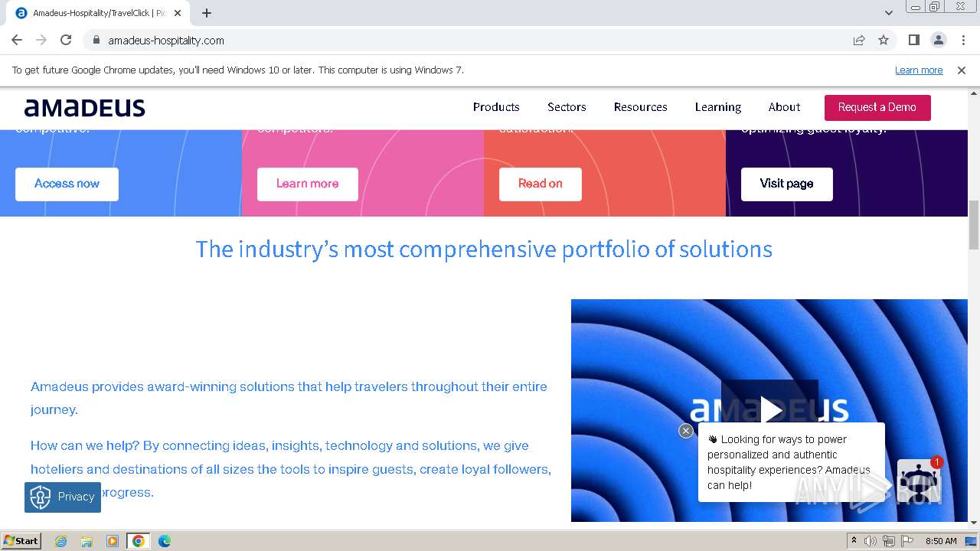Open the About menu
Image resolution: width=980 pixels, height=551 pixels.
click(785, 107)
